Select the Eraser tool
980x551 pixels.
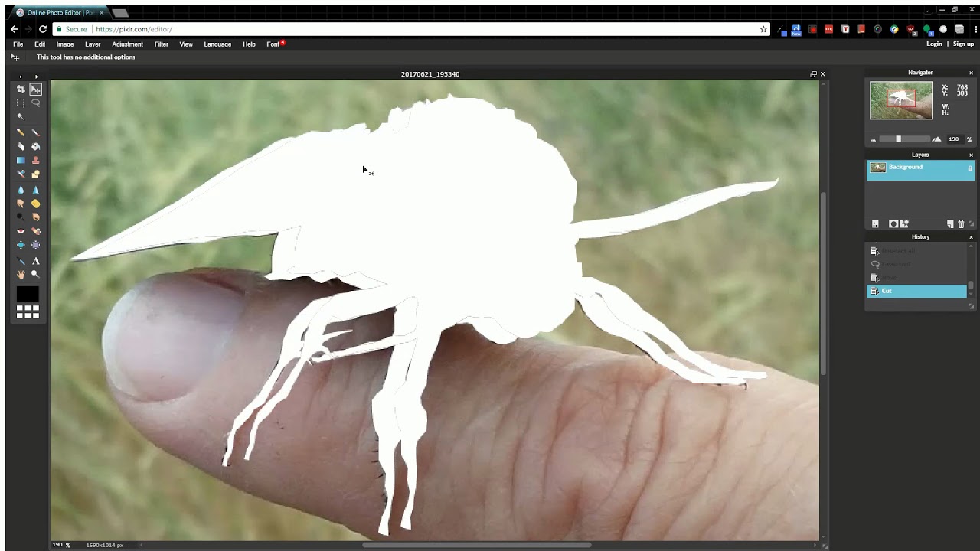[x=21, y=146]
